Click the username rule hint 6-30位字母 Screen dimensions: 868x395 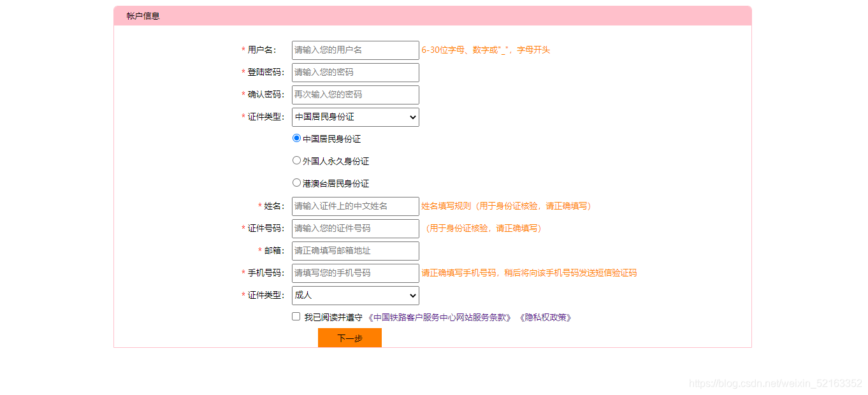[x=486, y=50]
